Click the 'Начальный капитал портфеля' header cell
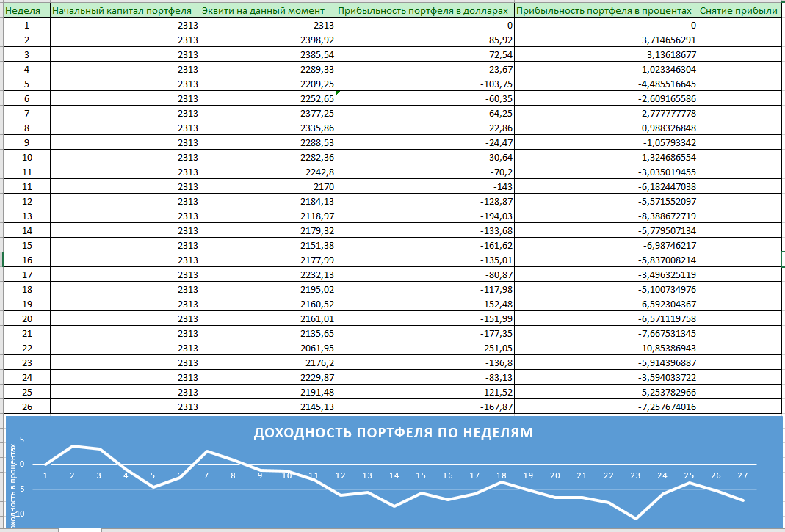This screenshot has width=785, height=532. 125,11
